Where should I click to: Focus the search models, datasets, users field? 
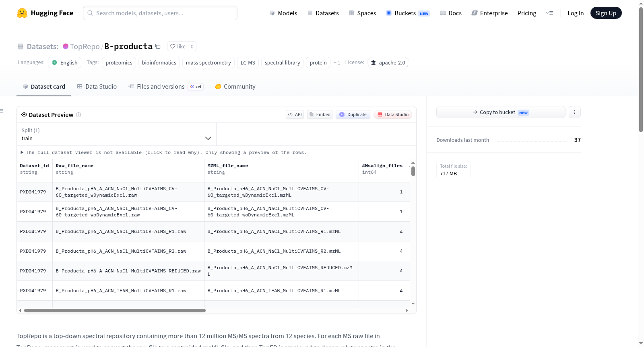(160, 13)
